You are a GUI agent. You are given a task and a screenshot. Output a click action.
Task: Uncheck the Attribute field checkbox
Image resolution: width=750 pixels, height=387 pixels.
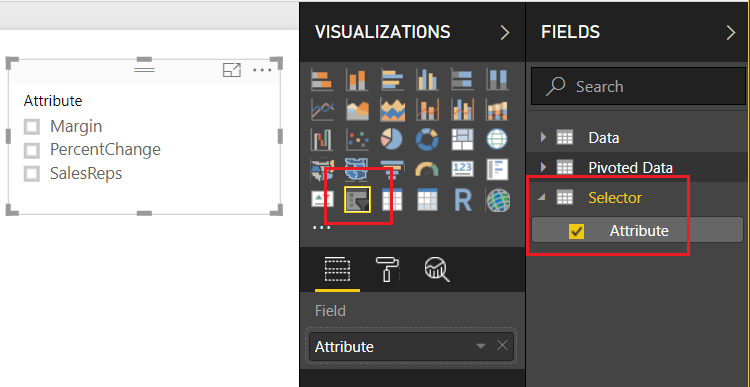pyautogui.click(x=576, y=231)
